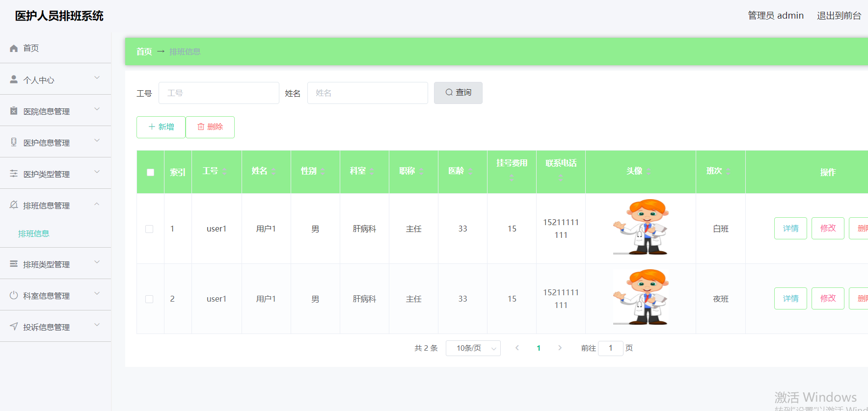Click the sort arrows on the 头像 column
Viewport: 868px width, 411px height.
[648, 171]
